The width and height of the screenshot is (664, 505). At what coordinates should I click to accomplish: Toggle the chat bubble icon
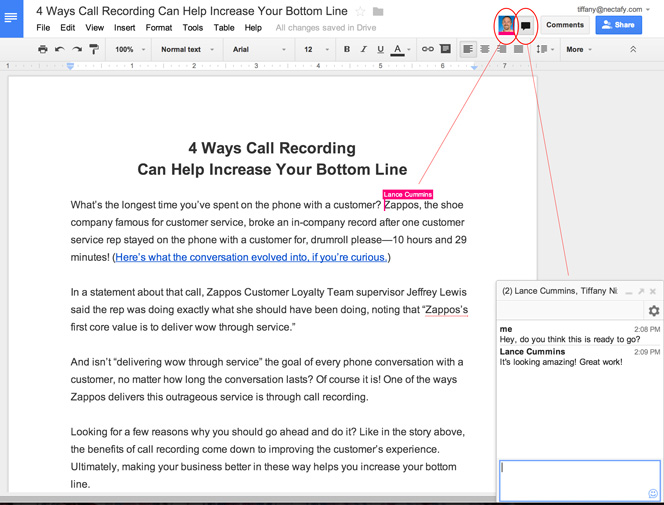click(x=526, y=25)
